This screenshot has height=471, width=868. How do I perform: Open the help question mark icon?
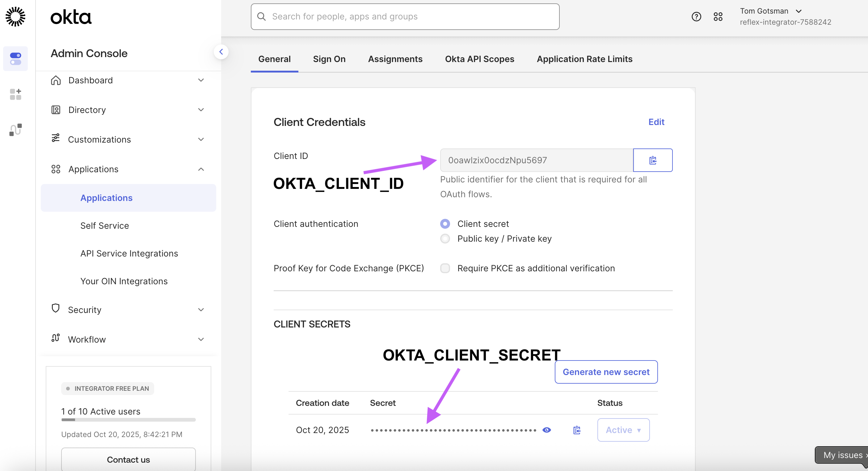point(696,16)
